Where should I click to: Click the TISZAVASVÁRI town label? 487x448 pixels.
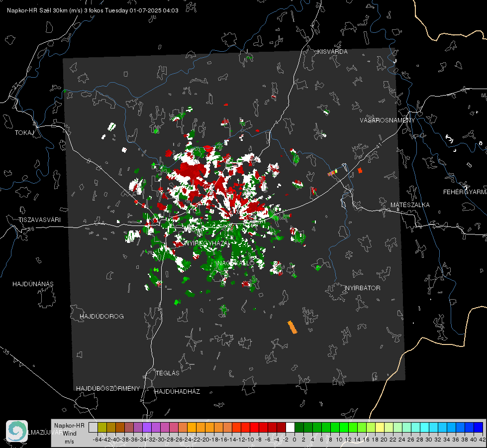(x=39, y=220)
